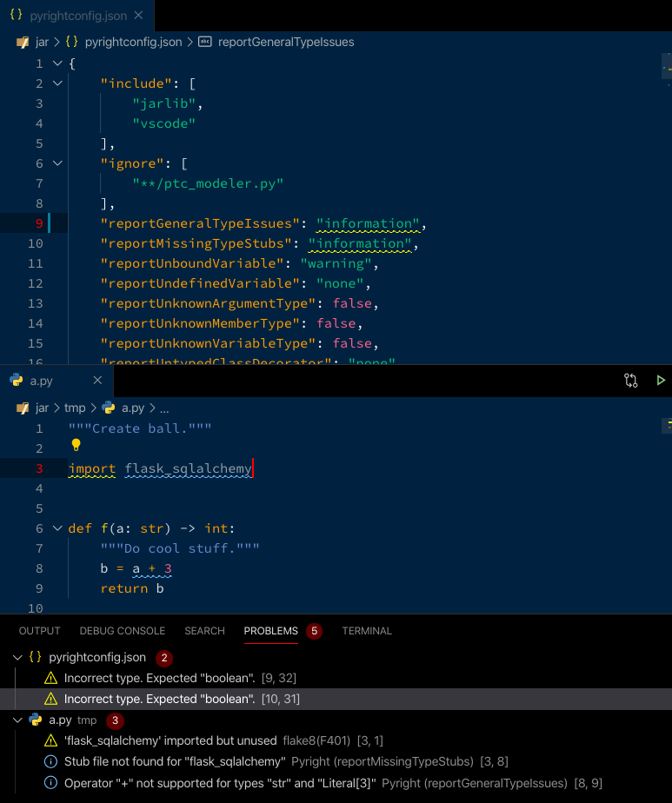
Task: Open the OUTPUT panel tab
Action: (x=39, y=631)
